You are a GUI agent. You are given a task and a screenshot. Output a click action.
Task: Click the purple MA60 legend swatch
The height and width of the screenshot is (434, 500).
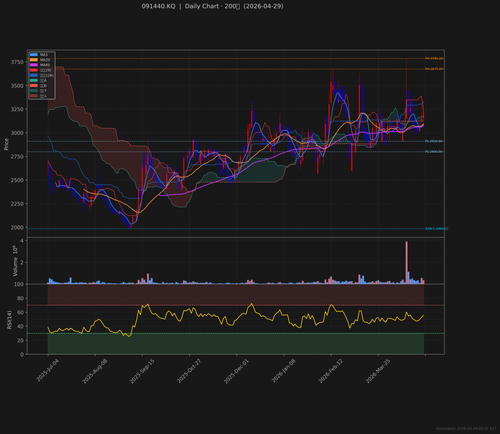coord(34,65)
